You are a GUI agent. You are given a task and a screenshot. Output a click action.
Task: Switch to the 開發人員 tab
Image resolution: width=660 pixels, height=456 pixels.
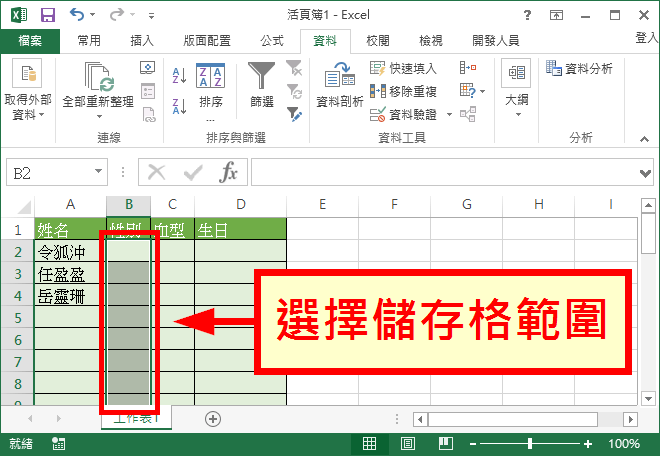pyautogui.click(x=496, y=41)
